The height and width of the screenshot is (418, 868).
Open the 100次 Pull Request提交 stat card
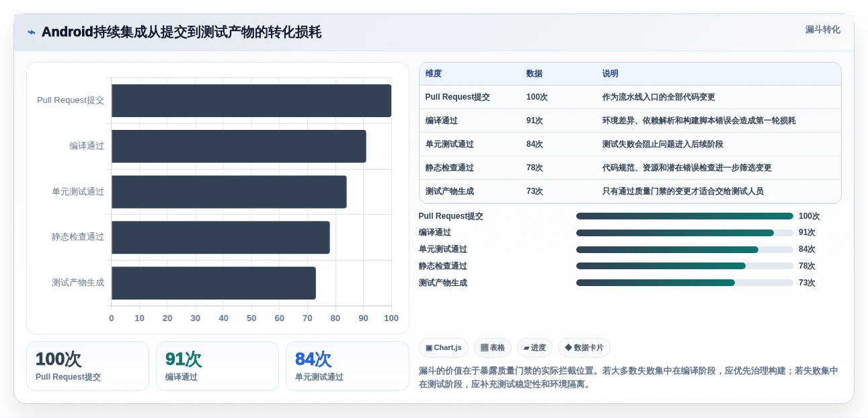(87, 366)
